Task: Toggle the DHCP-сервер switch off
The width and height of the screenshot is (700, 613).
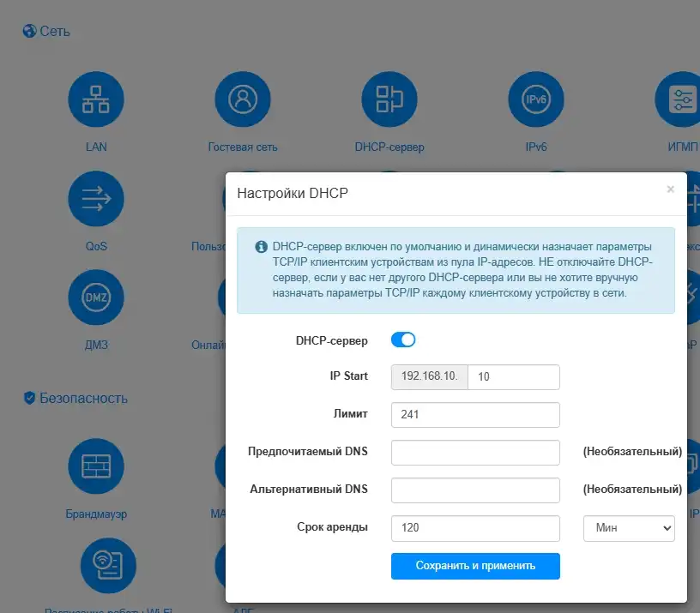Action: point(403,340)
